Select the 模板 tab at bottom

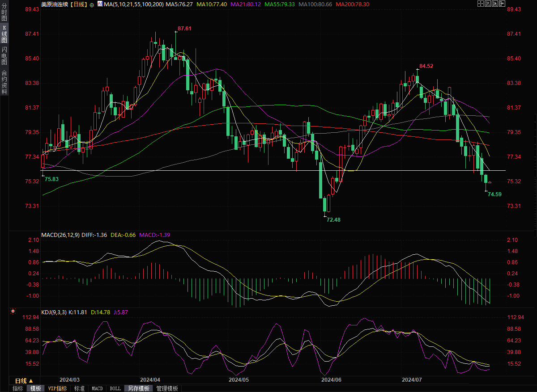[x=35, y=388]
